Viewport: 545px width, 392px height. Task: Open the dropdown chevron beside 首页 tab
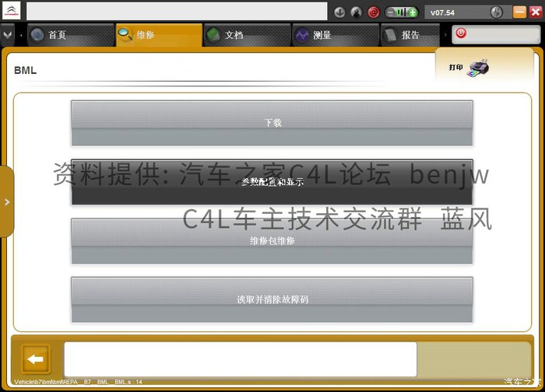7,35
